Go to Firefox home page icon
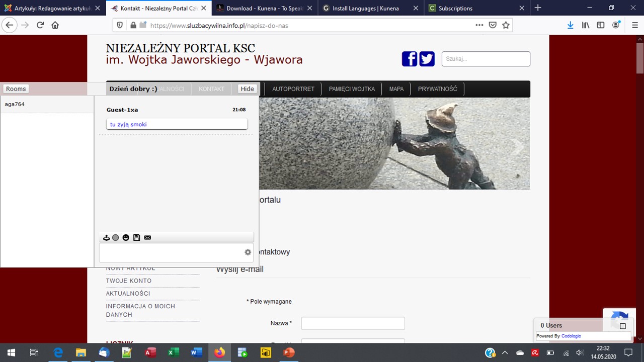The width and height of the screenshot is (644, 362). pyautogui.click(x=55, y=25)
